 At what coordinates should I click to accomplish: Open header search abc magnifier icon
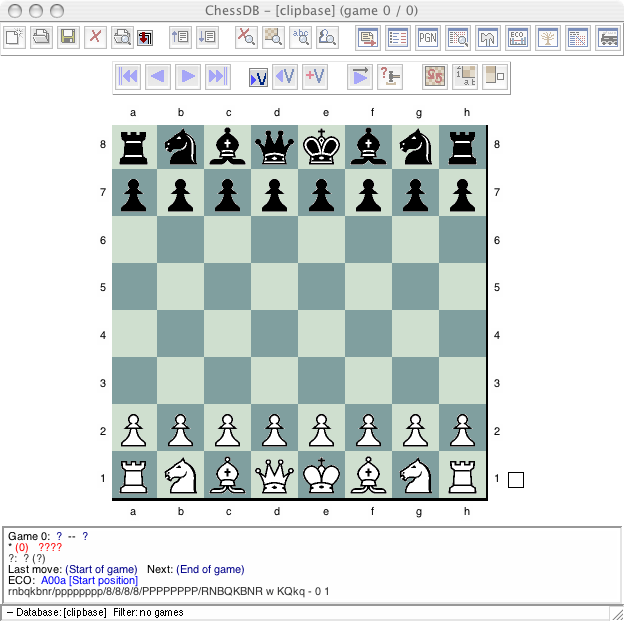click(300, 38)
